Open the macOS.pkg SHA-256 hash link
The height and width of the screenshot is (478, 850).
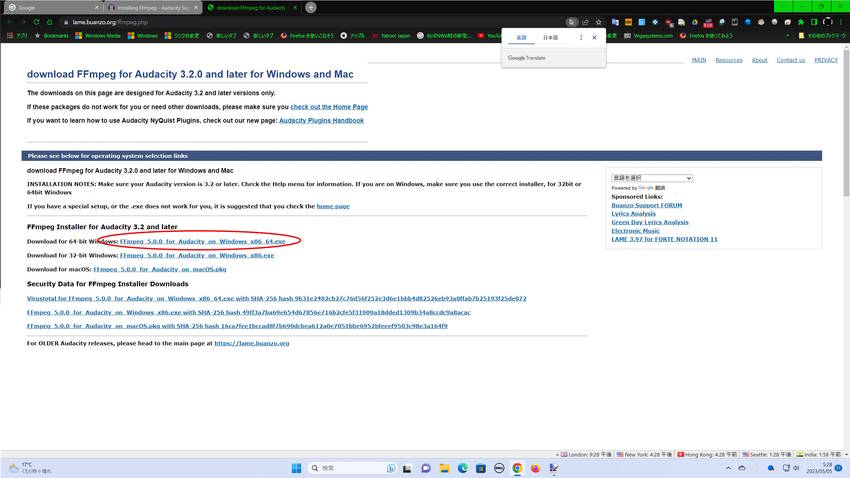point(237,326)
